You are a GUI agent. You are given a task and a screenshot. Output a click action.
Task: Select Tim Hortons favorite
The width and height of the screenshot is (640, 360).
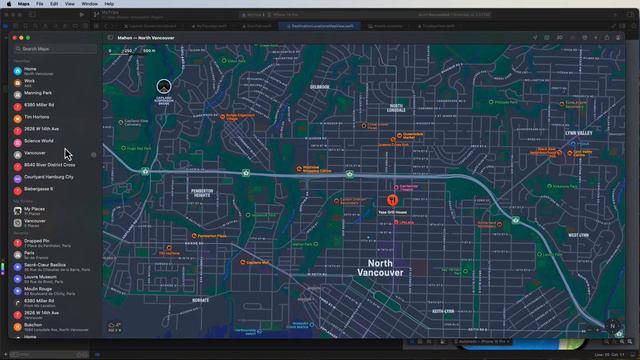55,119
